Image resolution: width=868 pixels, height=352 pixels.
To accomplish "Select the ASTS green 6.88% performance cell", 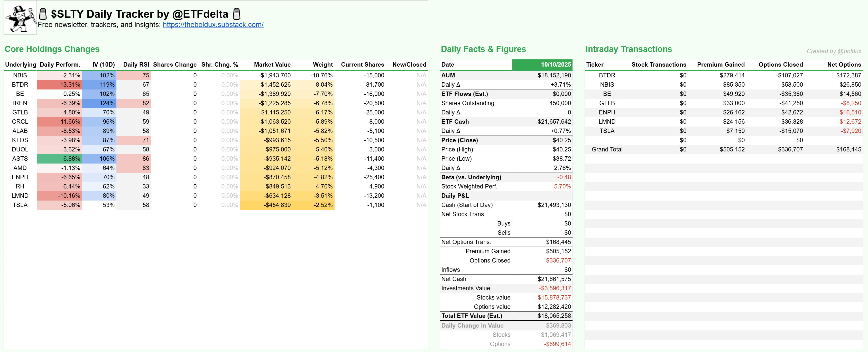I will coord(59,158).
